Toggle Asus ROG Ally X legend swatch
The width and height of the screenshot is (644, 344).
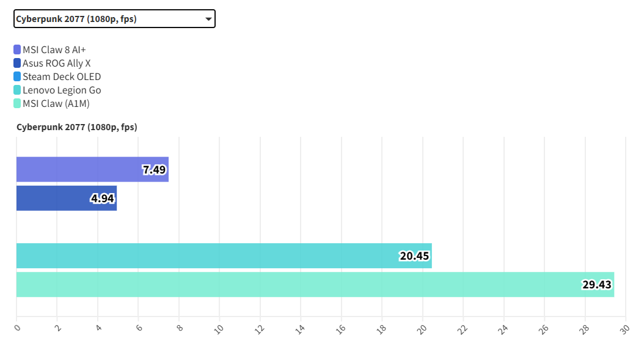17,63
